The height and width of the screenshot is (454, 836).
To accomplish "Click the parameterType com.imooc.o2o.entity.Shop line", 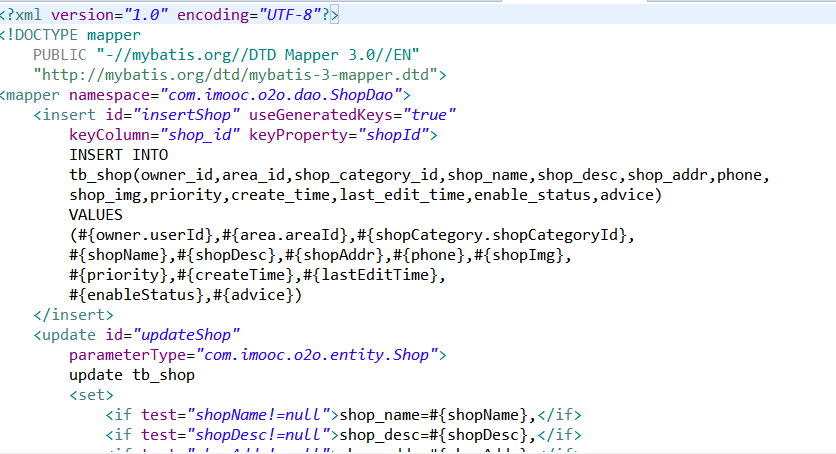I will coord(258,355).
